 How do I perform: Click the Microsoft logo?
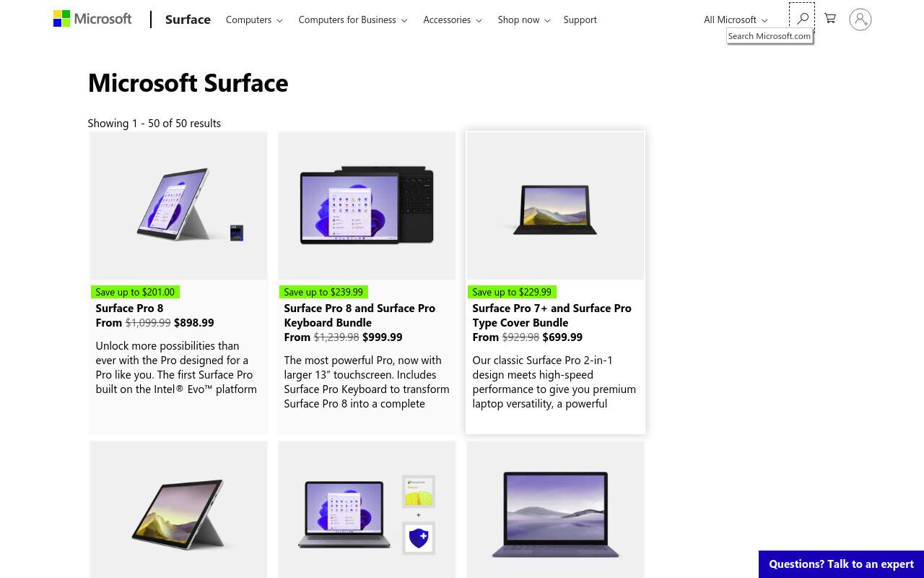click(92, 19)
